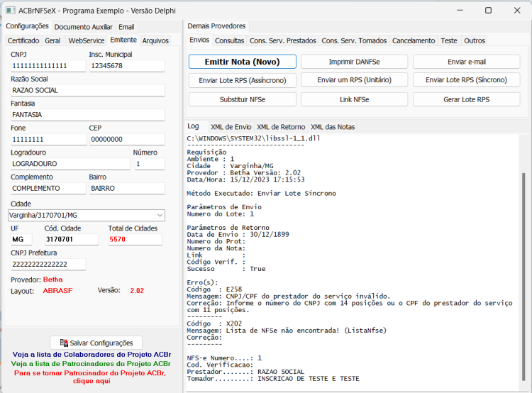The image size is (532, 393).
Task: Expand the Cidade dropdown arrow
Action: tap(160, 215)
